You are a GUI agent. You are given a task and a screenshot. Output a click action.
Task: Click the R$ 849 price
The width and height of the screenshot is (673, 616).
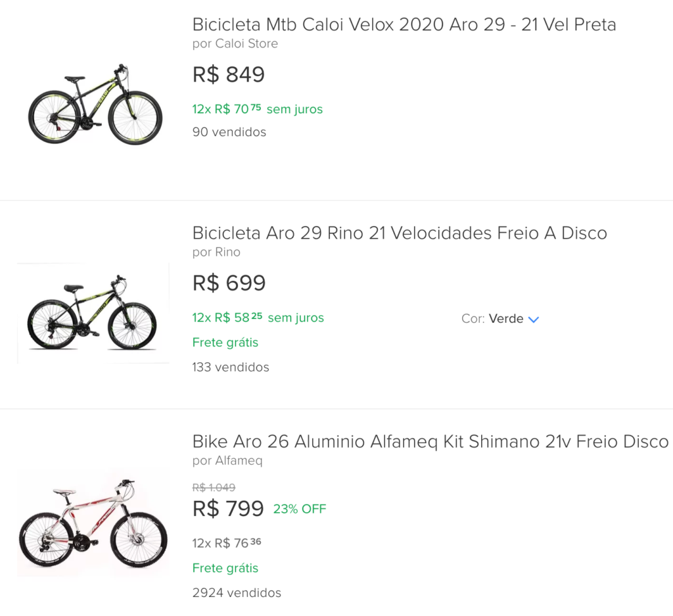tap(228, 74)
